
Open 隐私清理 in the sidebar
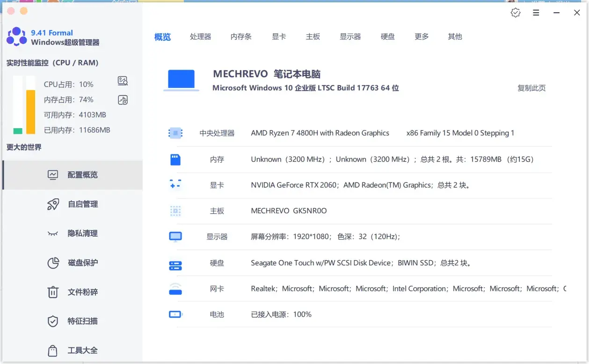(x=73, y=233)
